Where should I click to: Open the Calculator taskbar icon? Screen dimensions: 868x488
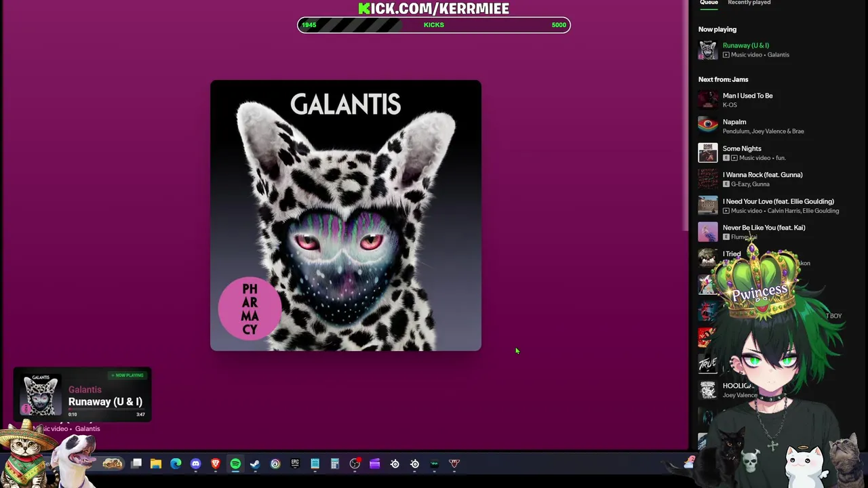click(334, 464)
